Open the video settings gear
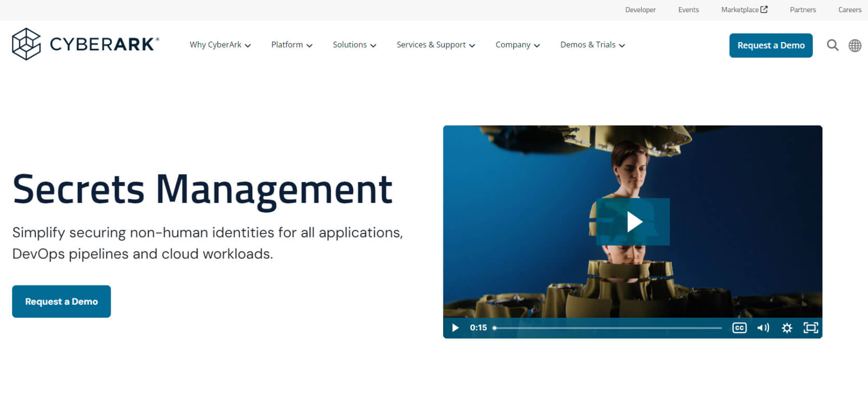The image size is (868, 416). pos(787,328)
